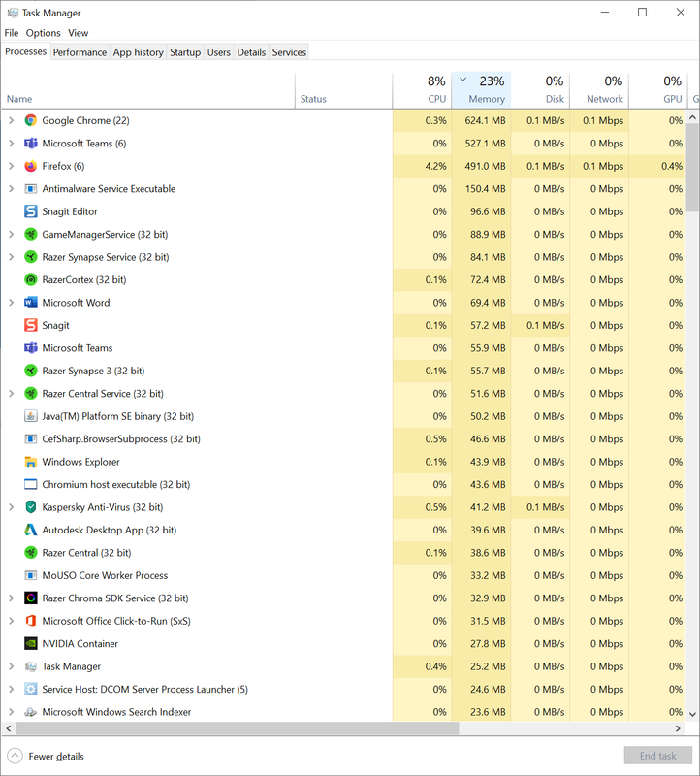Expand the Task Manager process row
Viewport: 700px width, 776px height.
coord(12,666)
